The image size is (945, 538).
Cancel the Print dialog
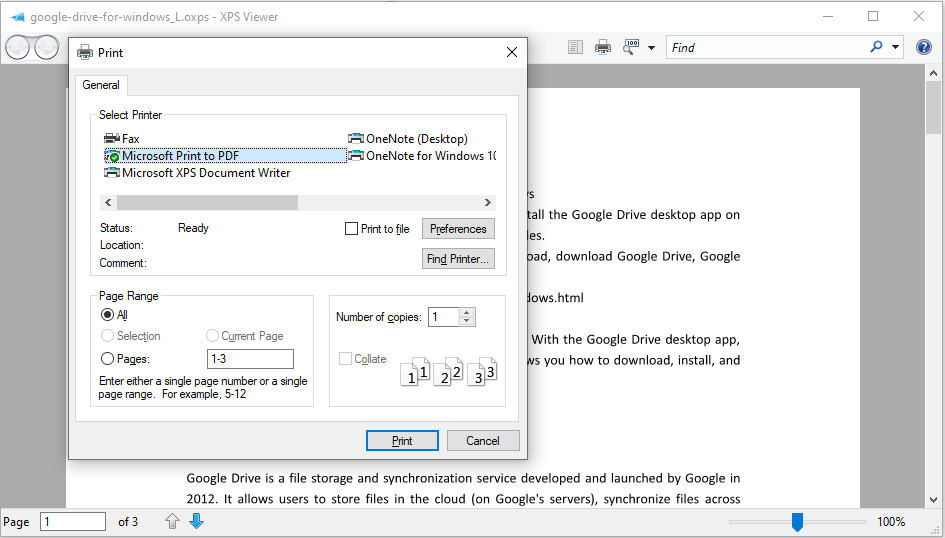(483, 440)
